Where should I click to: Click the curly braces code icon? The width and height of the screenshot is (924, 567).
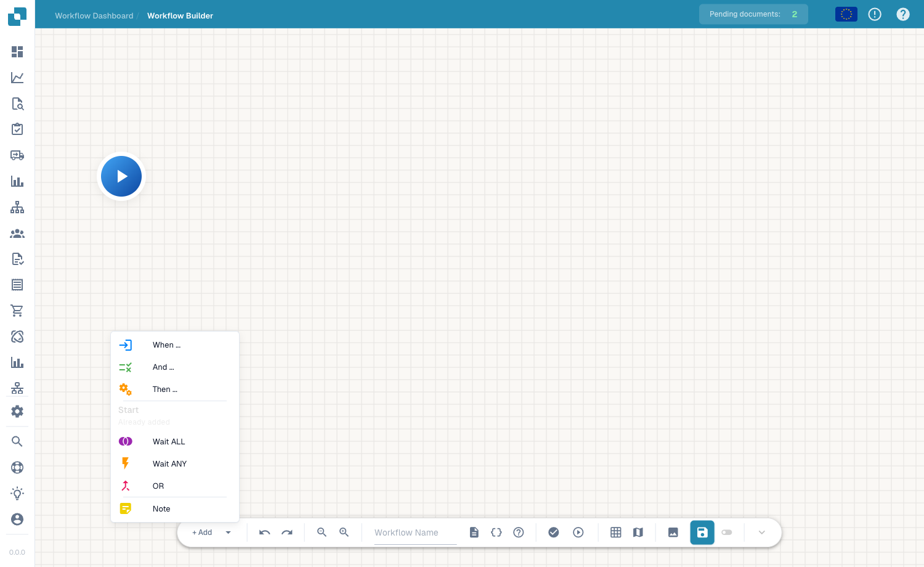click(x=496, y=532)
